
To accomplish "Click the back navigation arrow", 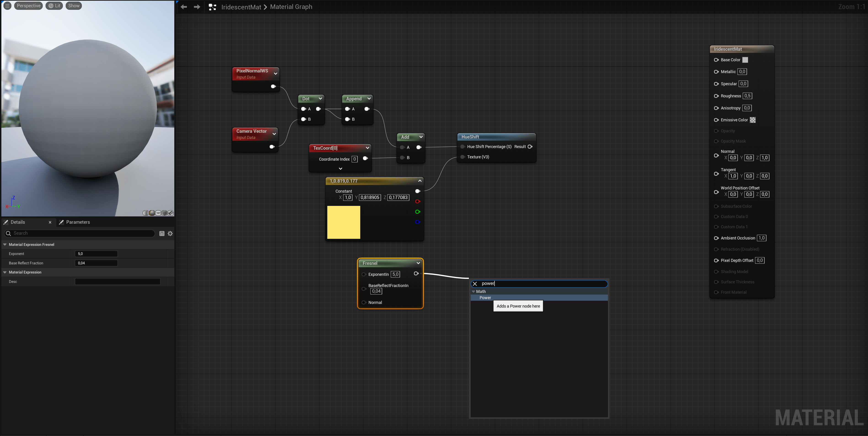I will coord(184,7).
